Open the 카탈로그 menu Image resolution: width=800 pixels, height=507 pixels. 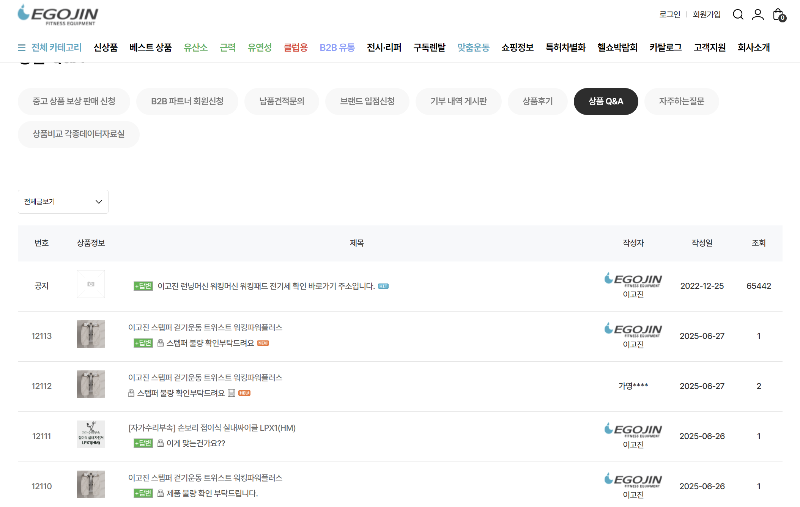(x=665, y=47)
